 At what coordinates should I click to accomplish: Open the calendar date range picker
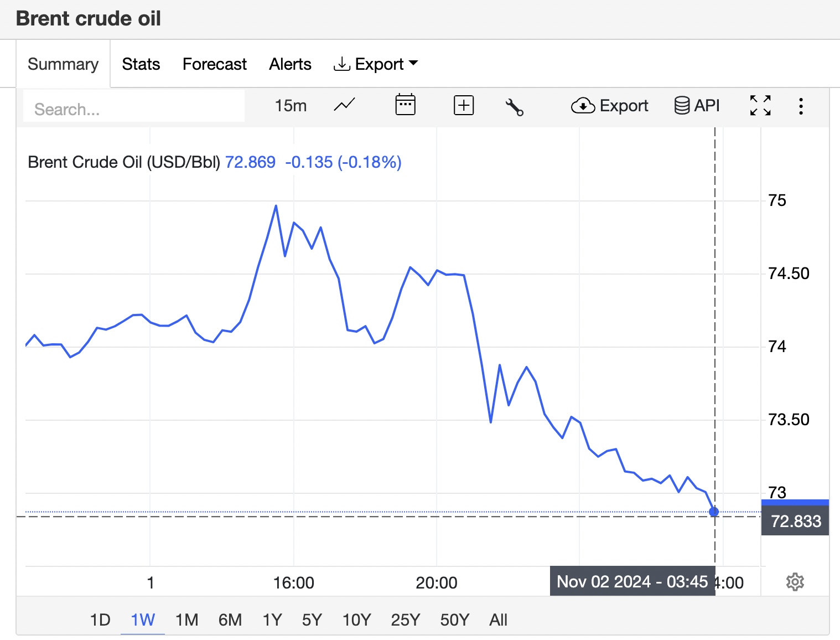(x=405, y=105)
